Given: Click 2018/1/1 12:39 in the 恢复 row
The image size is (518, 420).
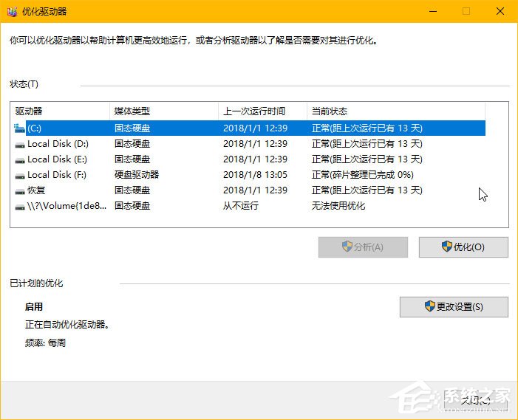Looking at the screenshot, I should pyautogui.click(x=256, y=190).
